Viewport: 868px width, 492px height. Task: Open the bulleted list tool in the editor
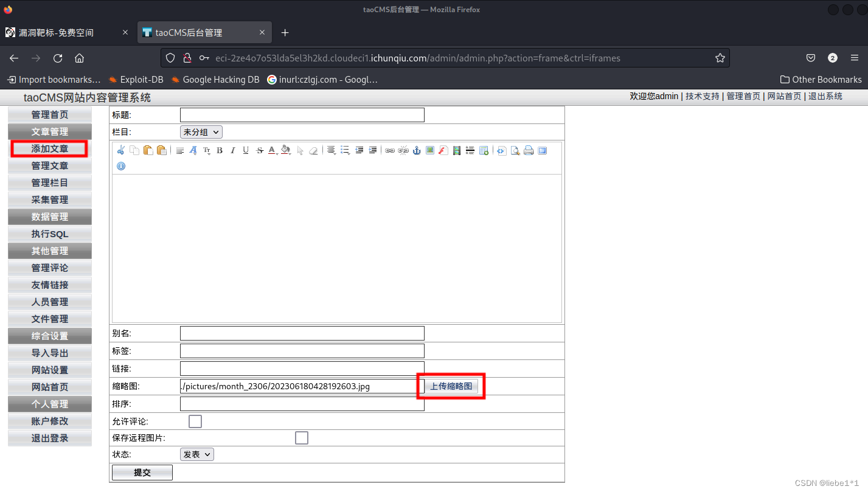pos(345,150)
